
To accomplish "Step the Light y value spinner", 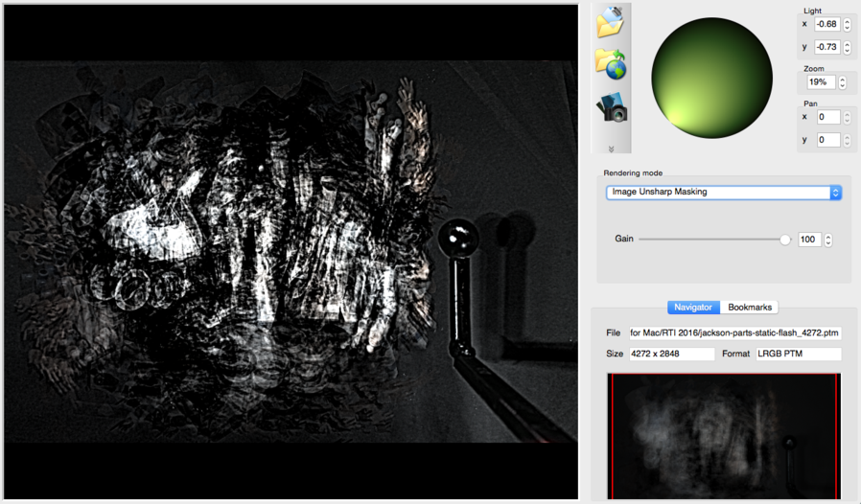I will pos(848,47).
